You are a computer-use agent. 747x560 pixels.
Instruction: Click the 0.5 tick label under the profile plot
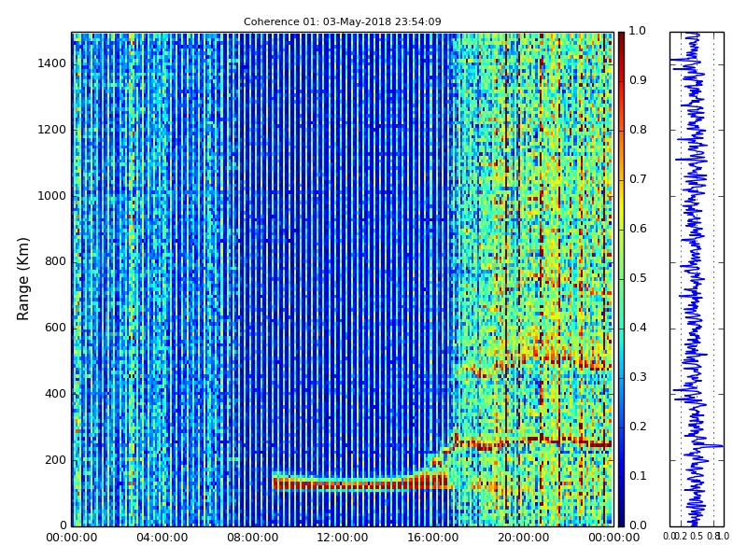click(x=697, y=536)
